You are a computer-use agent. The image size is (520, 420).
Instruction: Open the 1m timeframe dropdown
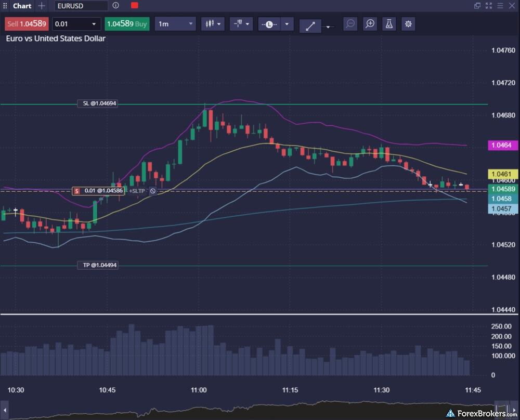[175, 24]
